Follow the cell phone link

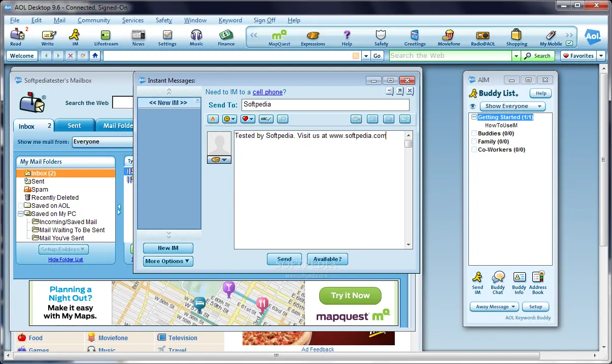coord(267,92)
